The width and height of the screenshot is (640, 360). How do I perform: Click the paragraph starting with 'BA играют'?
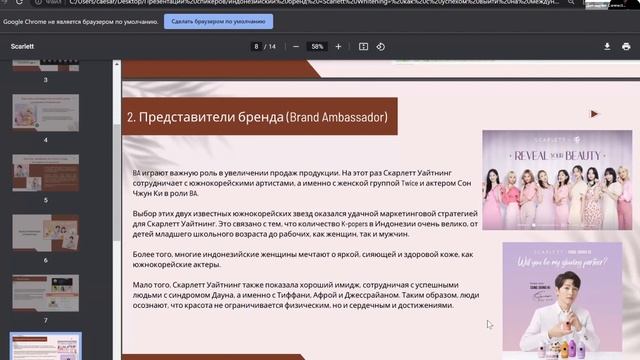[302, 183]
